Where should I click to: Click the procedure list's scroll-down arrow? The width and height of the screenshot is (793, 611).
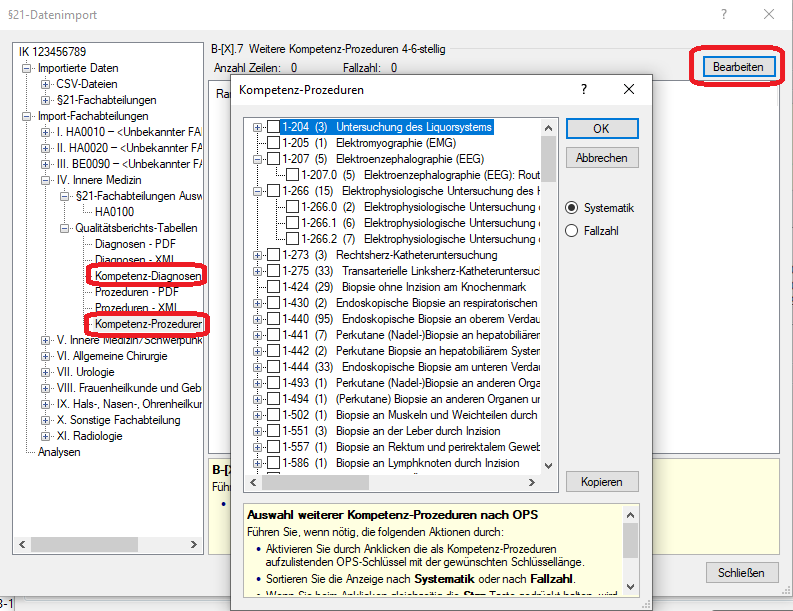tap(548, 465)
